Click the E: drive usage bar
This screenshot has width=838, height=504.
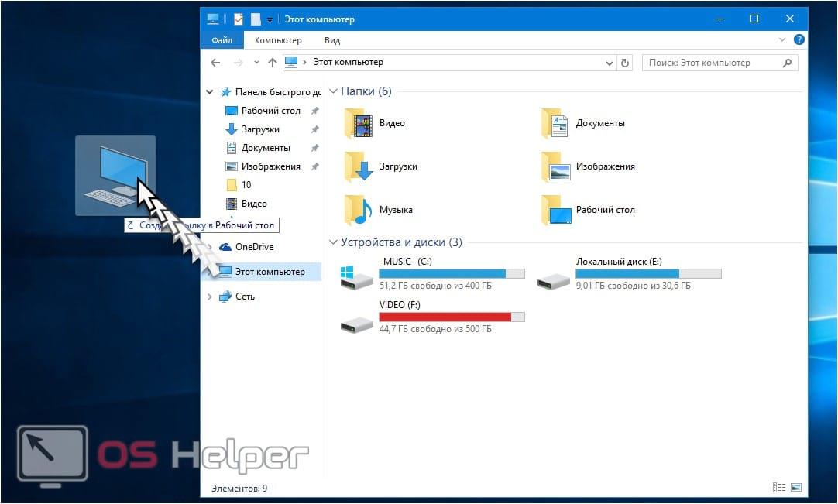pos(648,273)
